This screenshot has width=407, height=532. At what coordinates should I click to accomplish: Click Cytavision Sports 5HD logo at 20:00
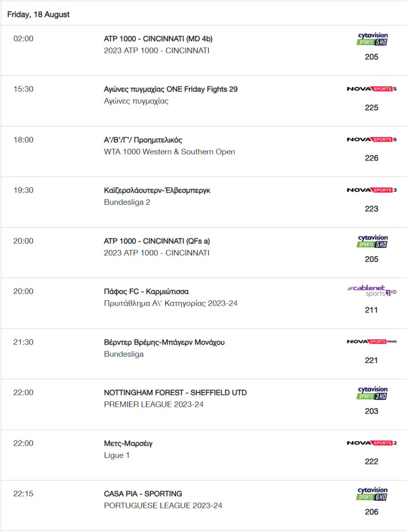[x=372, y=241]
